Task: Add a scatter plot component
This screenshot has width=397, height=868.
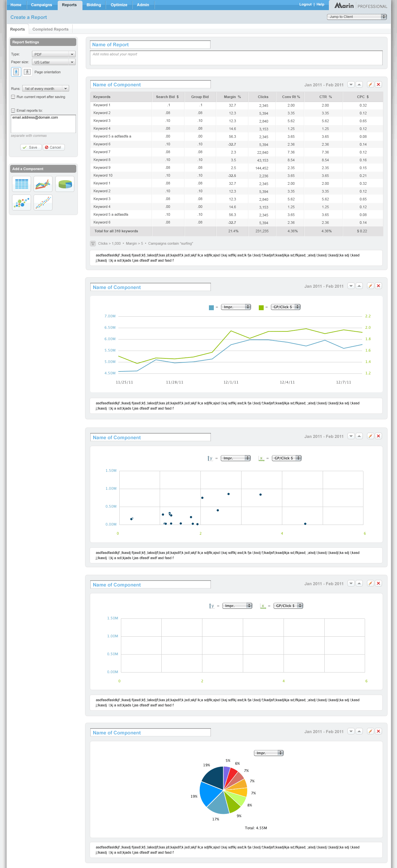Action: pos(43,203)
